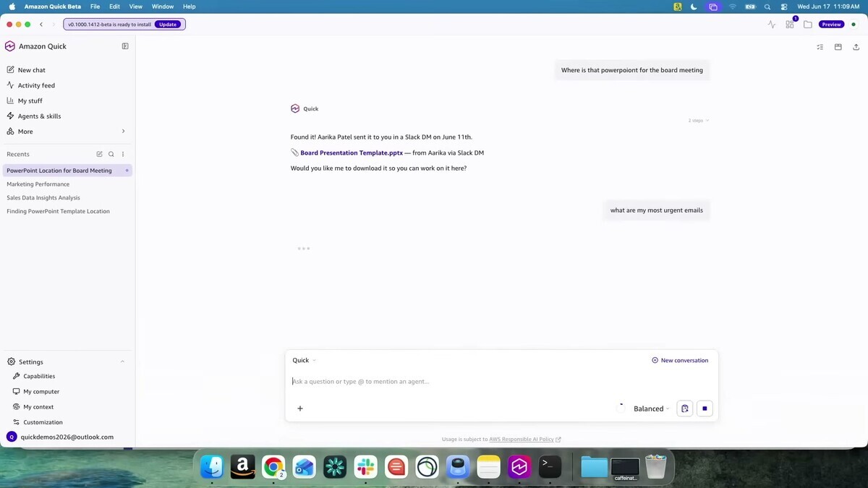Open the task checklist icon in chat header

coord(820,47)
